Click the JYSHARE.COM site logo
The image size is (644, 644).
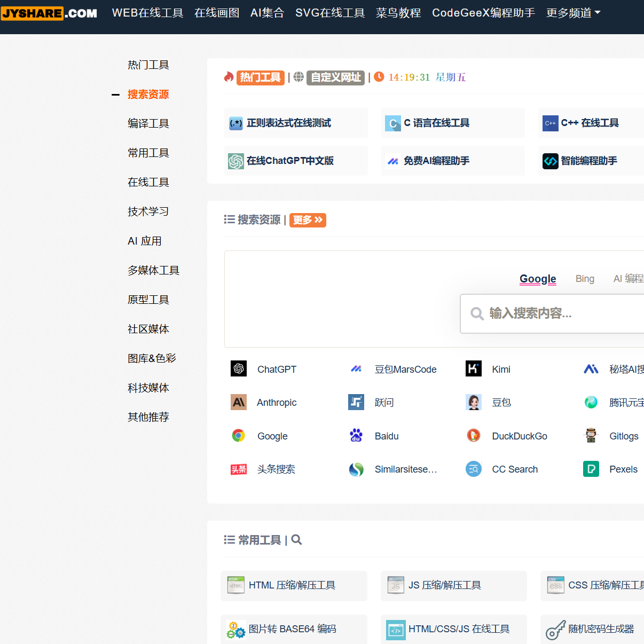[49, 13]
